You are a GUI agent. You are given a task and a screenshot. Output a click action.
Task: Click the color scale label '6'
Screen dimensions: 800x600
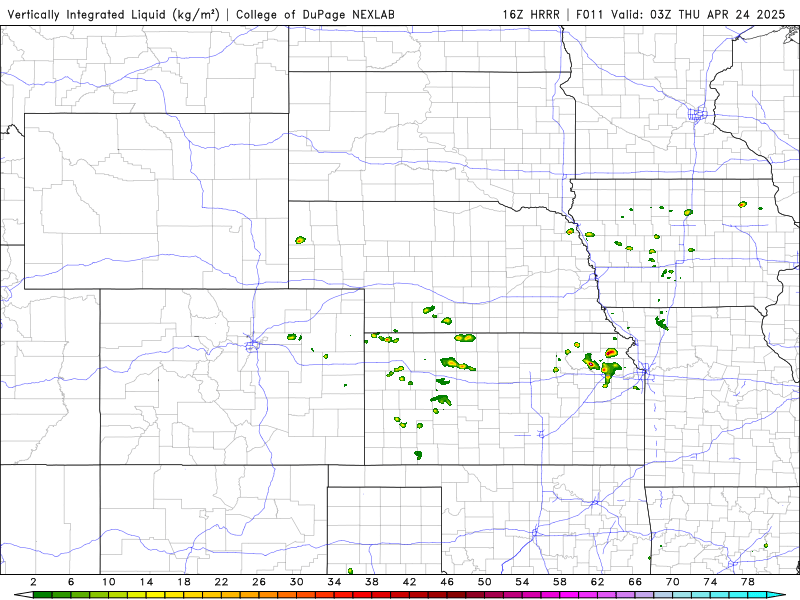pyautogui.click(x=71, y=582)
